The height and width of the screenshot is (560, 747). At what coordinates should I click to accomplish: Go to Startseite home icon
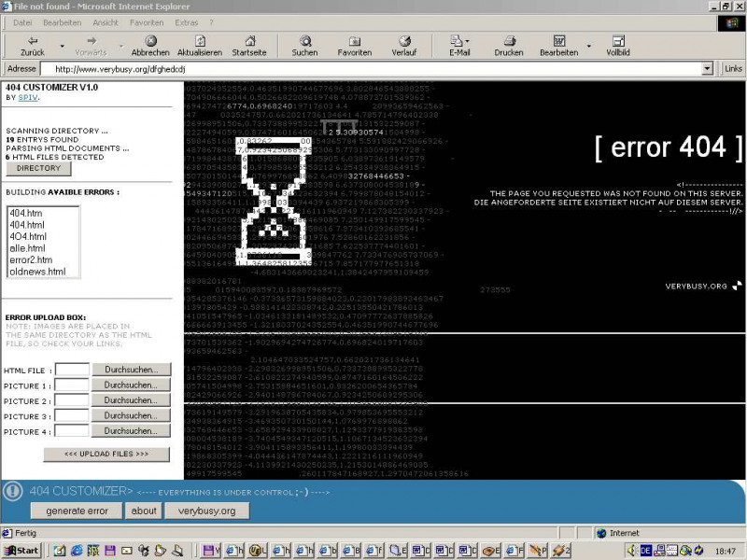point(248,41)
